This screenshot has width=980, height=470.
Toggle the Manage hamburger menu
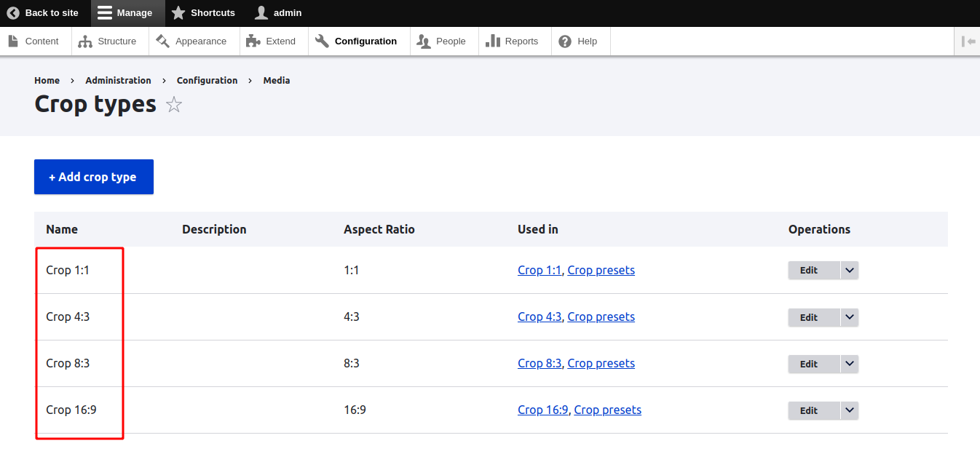(106, 13)
